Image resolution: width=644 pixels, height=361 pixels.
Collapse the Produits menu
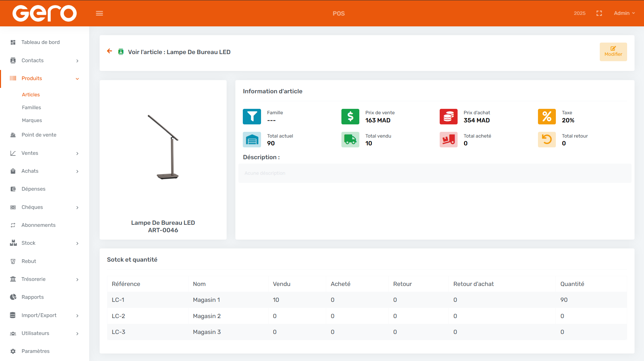(x=45, y=78)
